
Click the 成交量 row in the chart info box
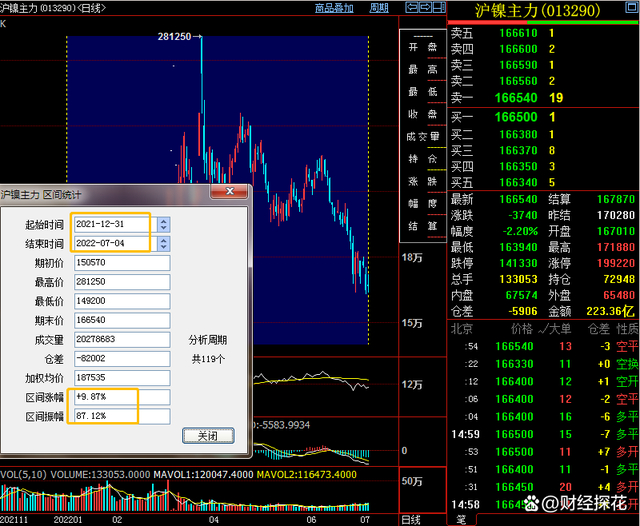pyautogui.click(x=423, y=136)
